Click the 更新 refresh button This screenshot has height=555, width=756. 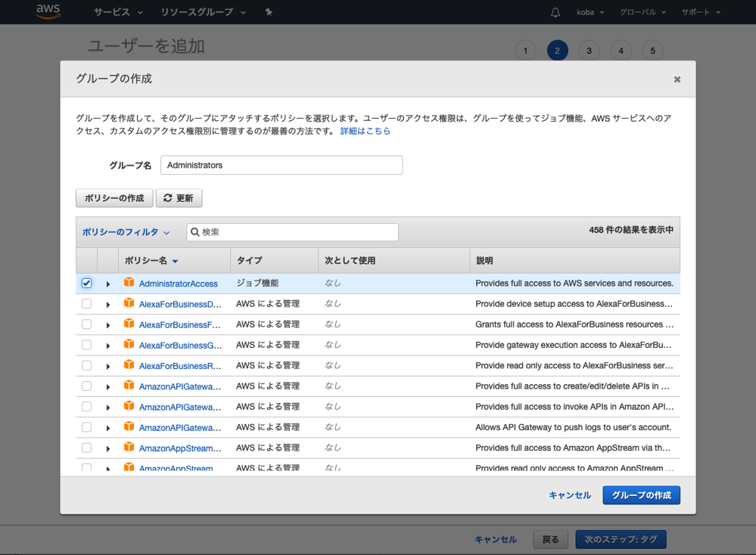[x=179, y=198]
